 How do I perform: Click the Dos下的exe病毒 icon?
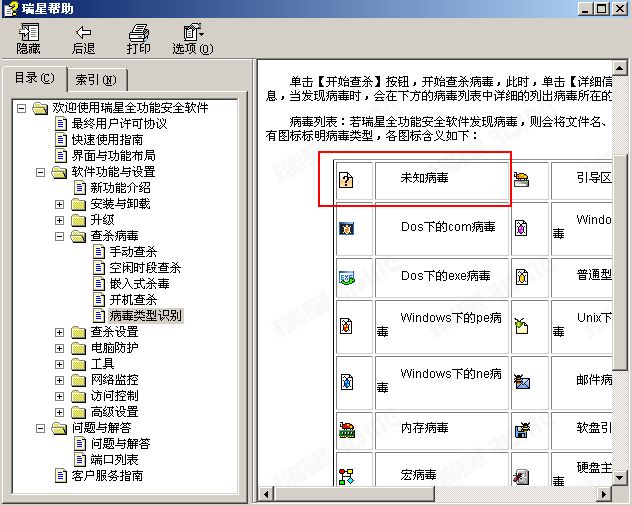[347, 277]
